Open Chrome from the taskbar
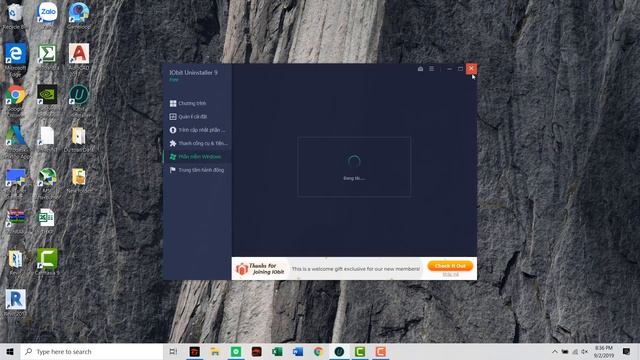This screenshot has width=640, height=360. click(319, 351)
